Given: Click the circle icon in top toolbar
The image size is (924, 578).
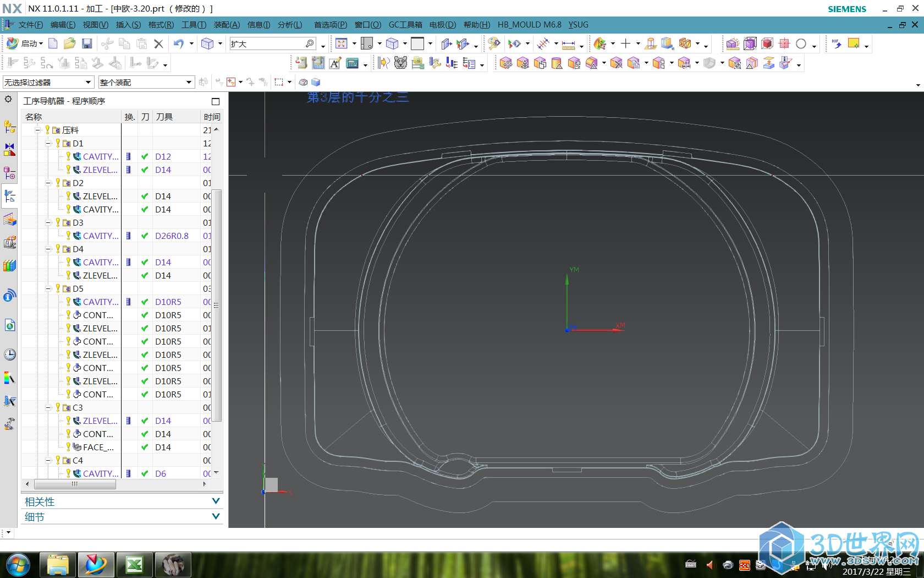Looking at the screenshot, I should click(801, 43).
